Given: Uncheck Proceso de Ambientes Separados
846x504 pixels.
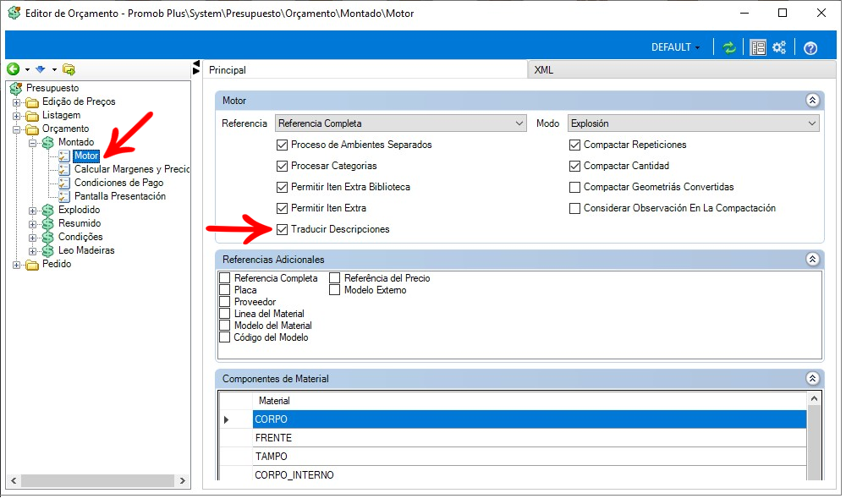Looking at the screenshot, I should tap(282, 145).
